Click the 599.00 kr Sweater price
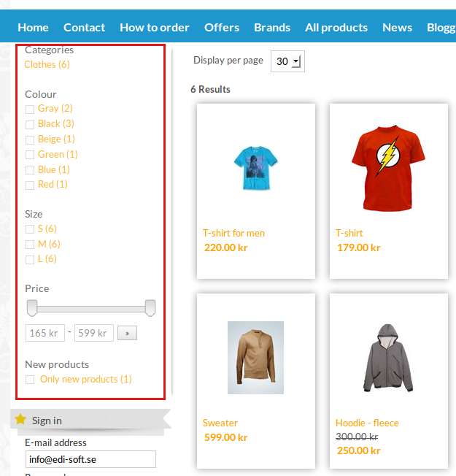Screen dimensions: 456x476 click(225, 437)
